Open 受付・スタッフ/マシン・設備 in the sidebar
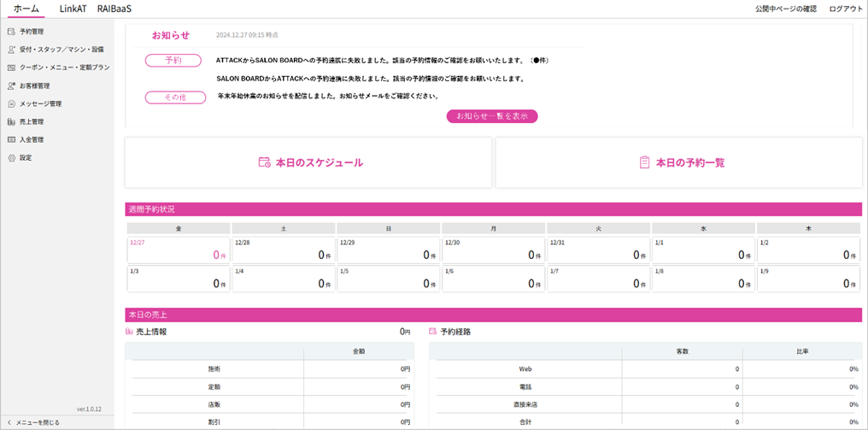This screenshot has height=430, width=868. coord(61,50)
